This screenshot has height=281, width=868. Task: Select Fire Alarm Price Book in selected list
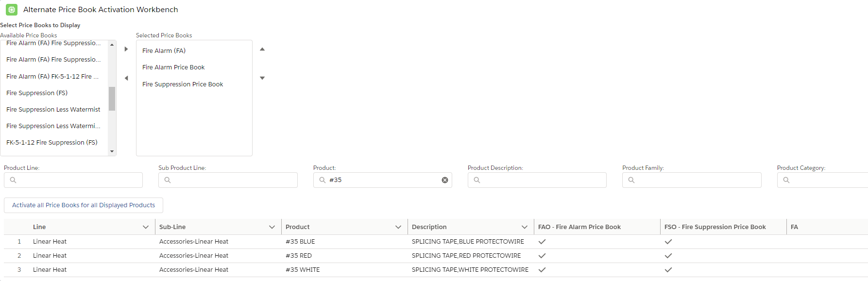point(173,67)
